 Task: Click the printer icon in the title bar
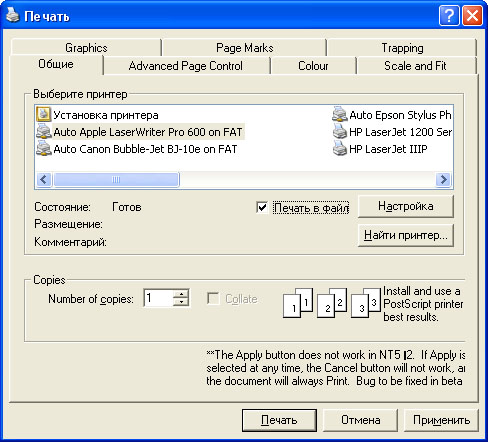(x=13, y=15)
